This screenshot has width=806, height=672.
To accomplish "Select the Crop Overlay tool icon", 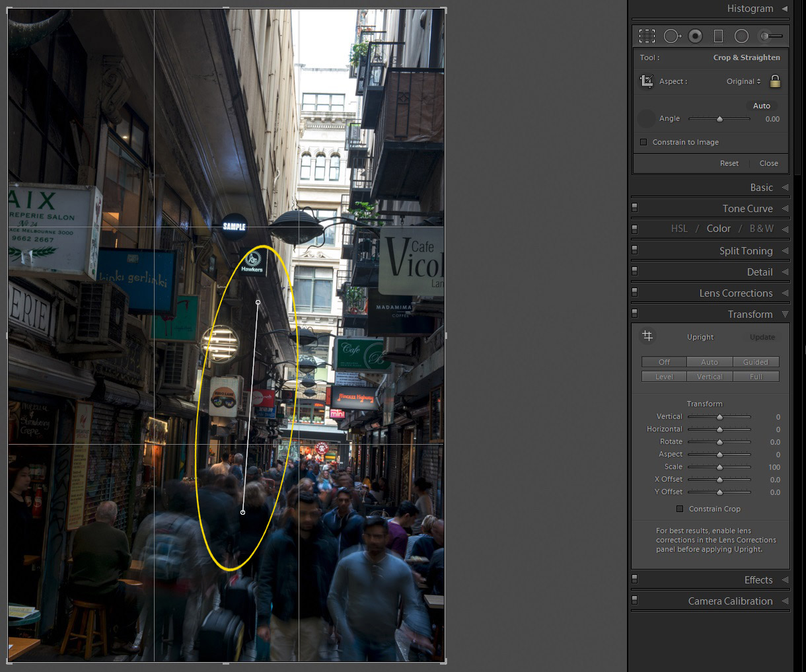I will 647,36.
